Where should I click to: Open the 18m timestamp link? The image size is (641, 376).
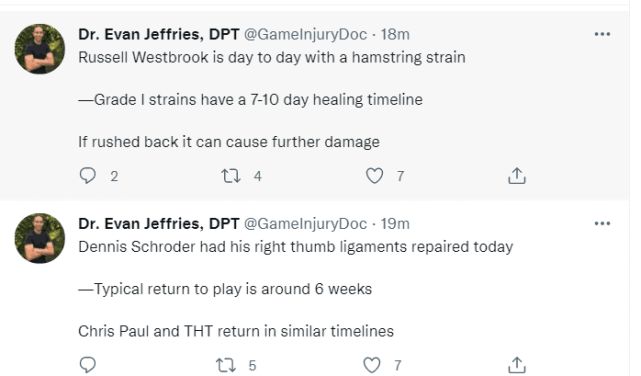[395, 34]
